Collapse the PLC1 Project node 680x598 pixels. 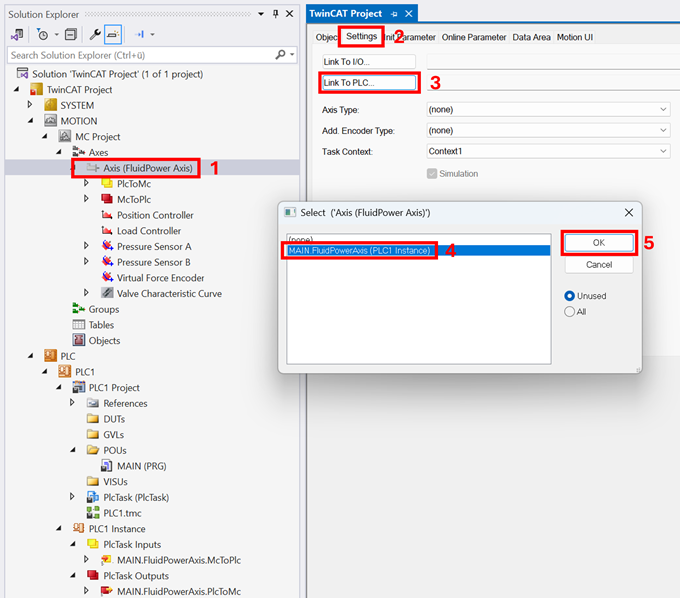[x=59, y=387]
